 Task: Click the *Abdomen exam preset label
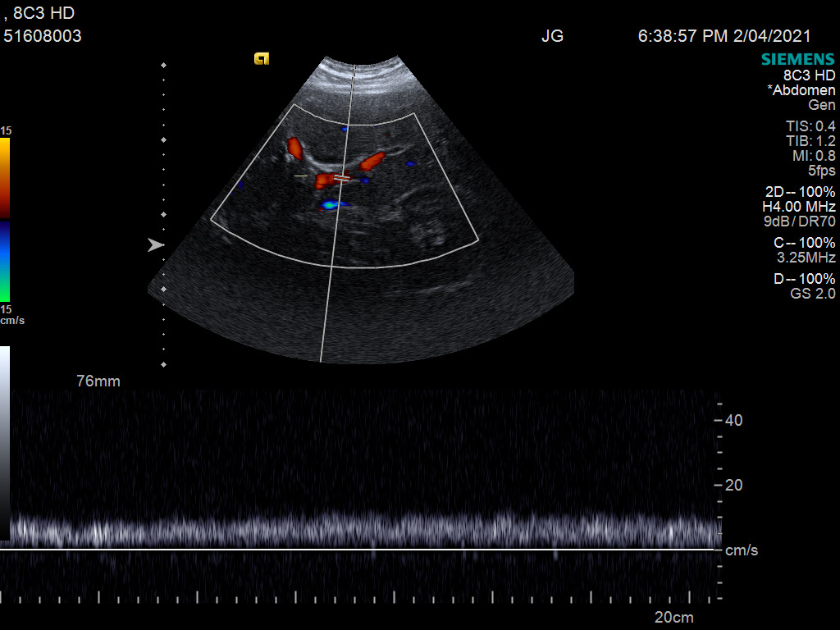(801, 90)
